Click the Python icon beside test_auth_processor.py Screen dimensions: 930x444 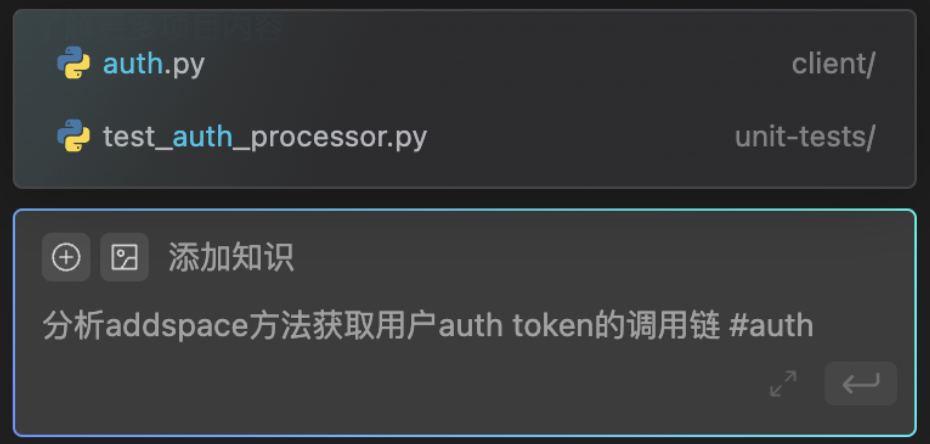point(74,136)
